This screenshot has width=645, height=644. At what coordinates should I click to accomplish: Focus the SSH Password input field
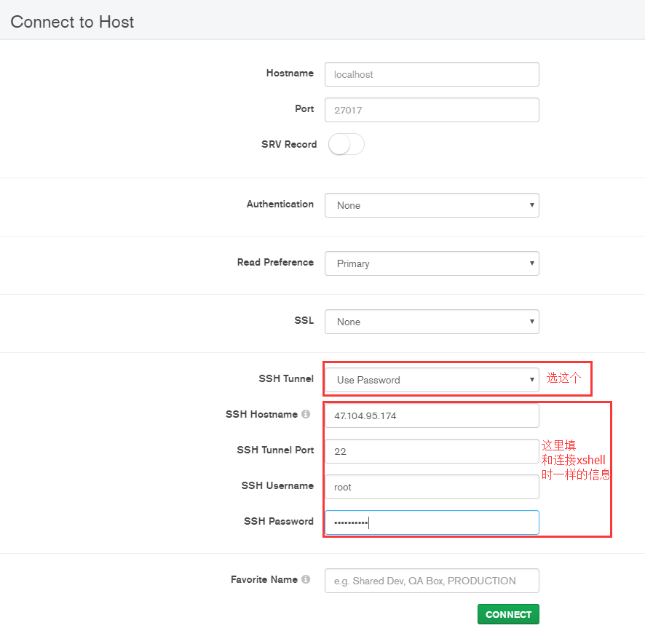[432, 522]
